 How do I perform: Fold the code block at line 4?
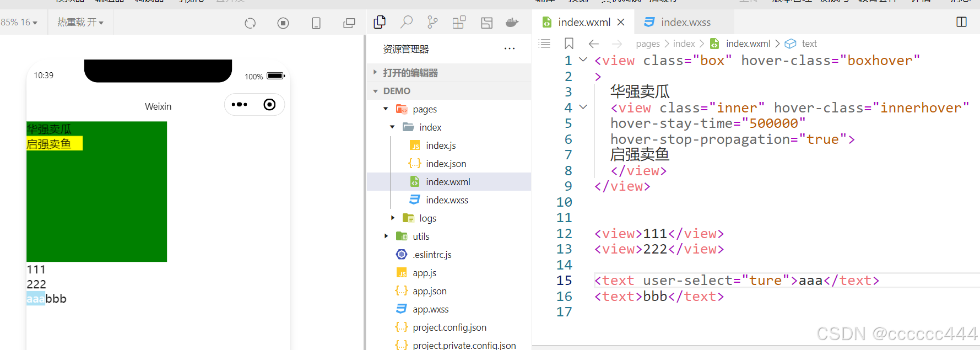coord(583,107)
